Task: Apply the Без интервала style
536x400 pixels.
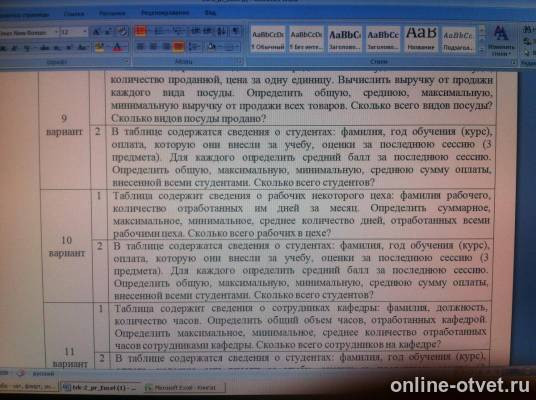Action: pyautogui.click(x=306, y=40)
